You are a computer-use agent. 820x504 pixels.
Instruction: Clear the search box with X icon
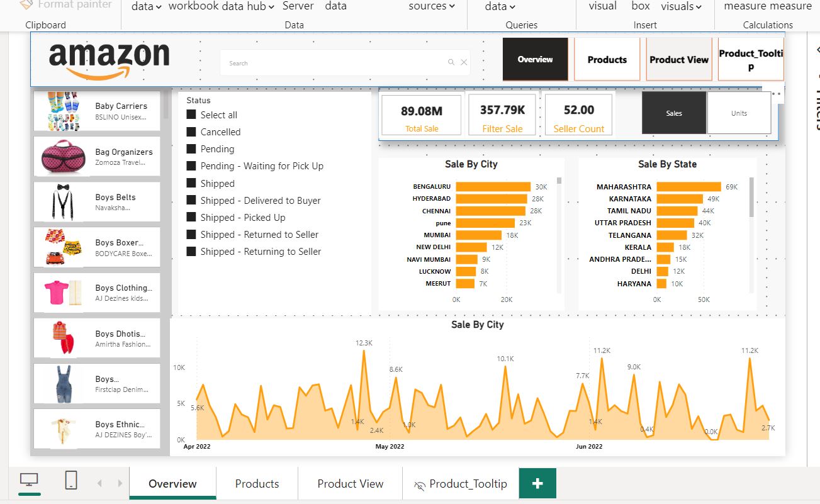pyautogui.click(x=464, y=62)
